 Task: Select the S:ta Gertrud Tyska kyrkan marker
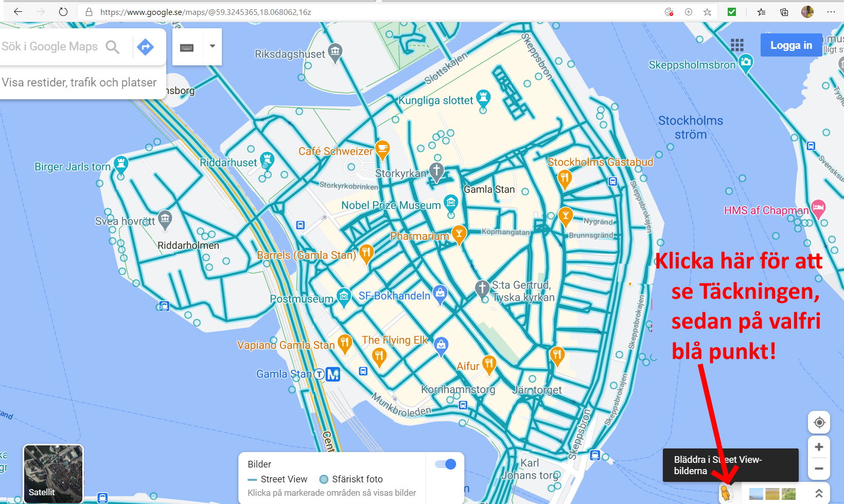click(482, 290)
